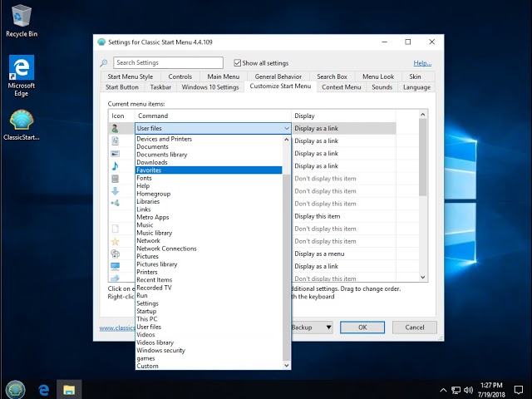Image resolution: width=532 pixels, height=399 pixels.
Task: Click the blue monitor This PC icon
Action: [115, 266]
